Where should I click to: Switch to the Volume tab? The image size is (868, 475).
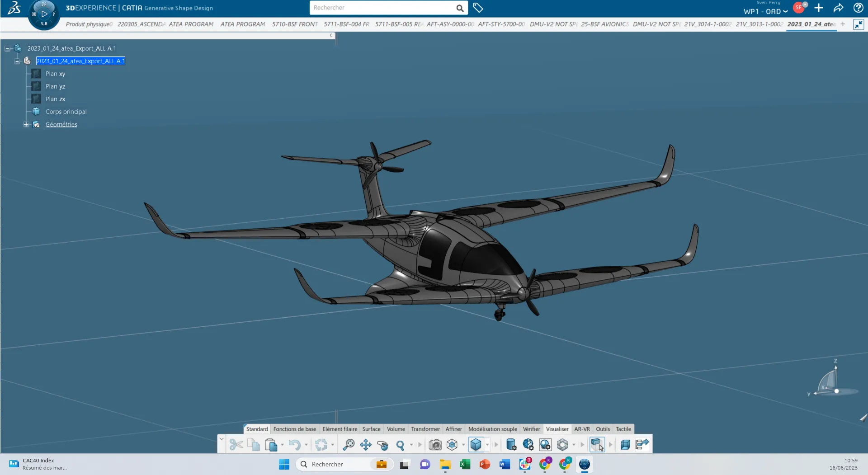[396, 429]
